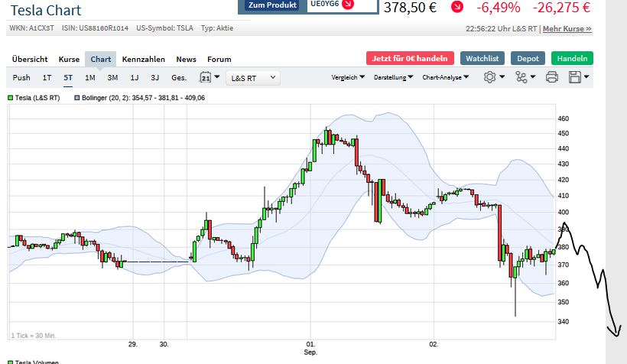The image size is (627, 364).
Task: Select the Ges. timeframe
Action: point(179,77)
